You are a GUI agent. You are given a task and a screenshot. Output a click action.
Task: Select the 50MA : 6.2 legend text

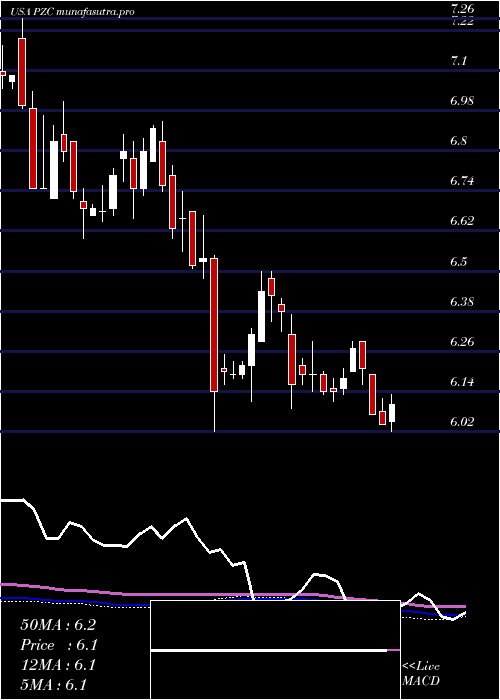click(58, 625)
